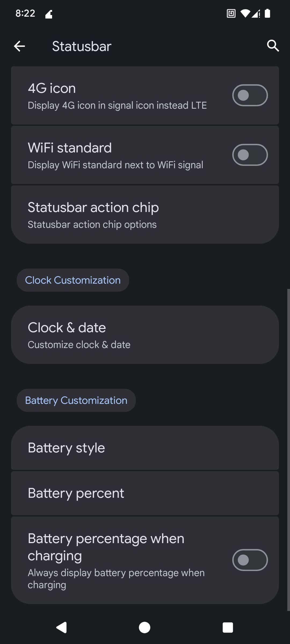
Task: Open recent apps square button
Action: coord(228,627)
